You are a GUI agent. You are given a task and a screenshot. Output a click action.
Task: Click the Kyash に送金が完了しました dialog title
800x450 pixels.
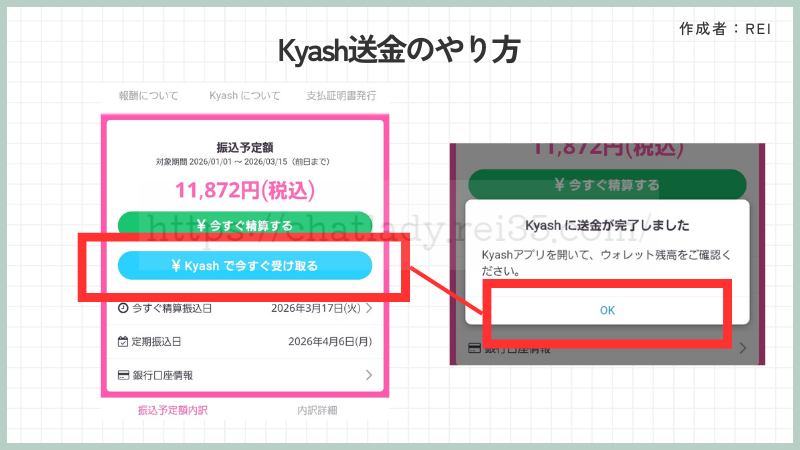click(607, 225)
